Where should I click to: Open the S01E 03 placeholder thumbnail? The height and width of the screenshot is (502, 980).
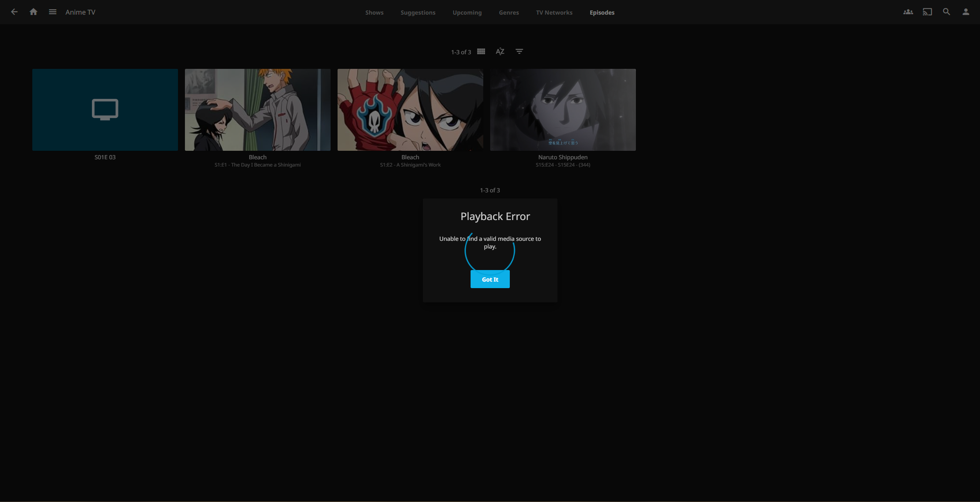click(105, 110)
